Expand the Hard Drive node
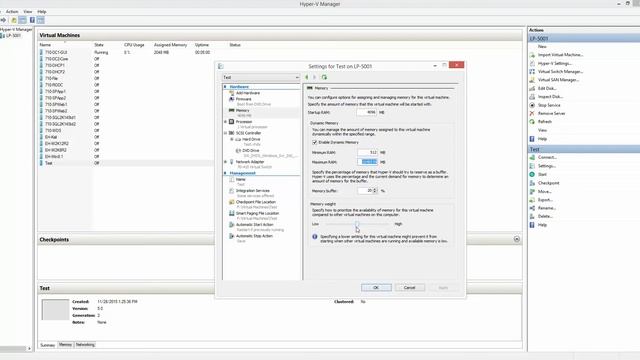640x360 pixels. coord(232,139)
